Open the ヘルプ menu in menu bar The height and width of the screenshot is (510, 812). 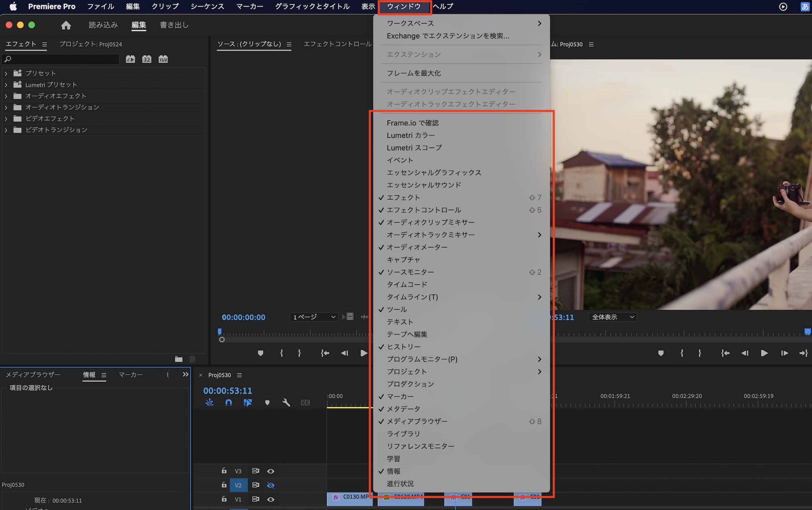pos(443,7)
